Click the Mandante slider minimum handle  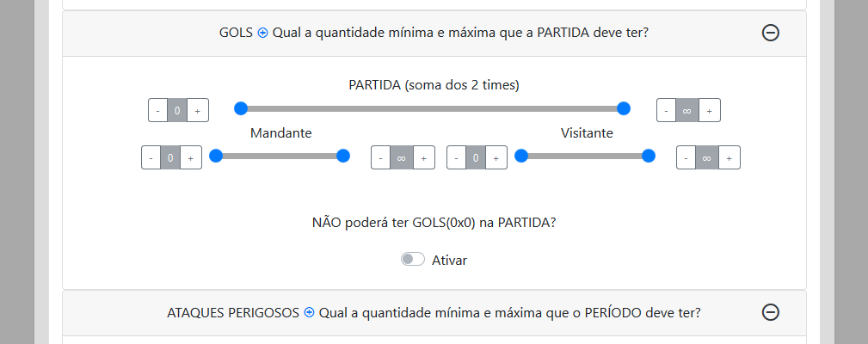point(216,156)
